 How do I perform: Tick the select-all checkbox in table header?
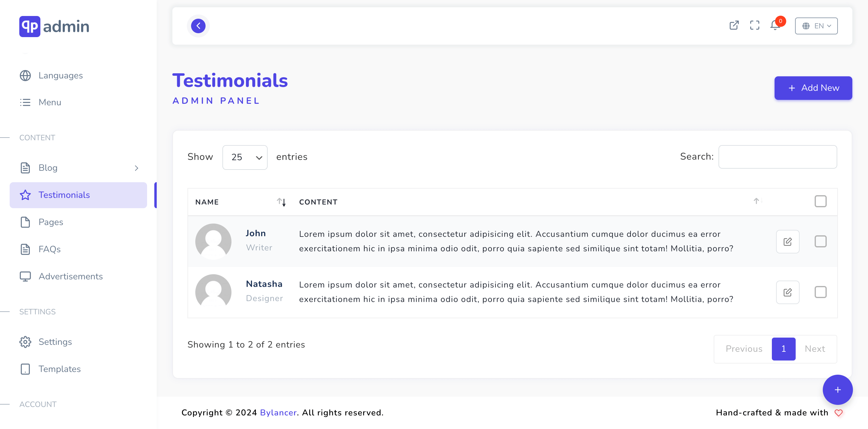tap(820, 201)
